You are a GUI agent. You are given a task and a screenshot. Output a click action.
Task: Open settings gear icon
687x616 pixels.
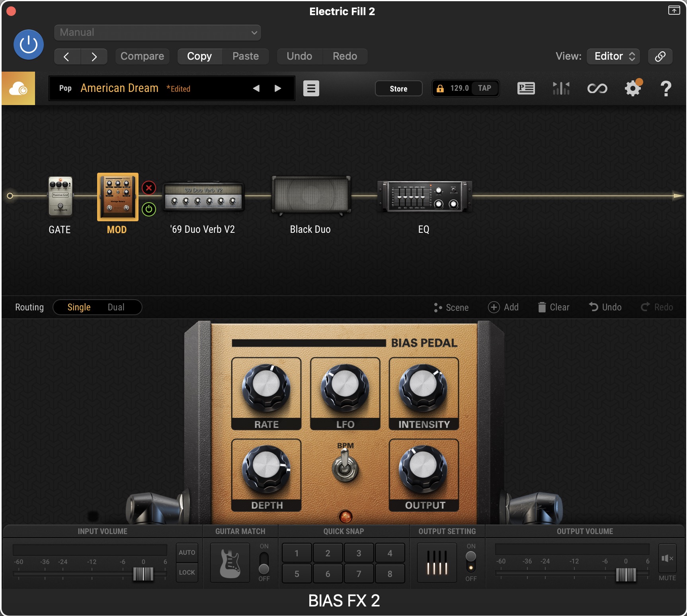coord(633,88)
